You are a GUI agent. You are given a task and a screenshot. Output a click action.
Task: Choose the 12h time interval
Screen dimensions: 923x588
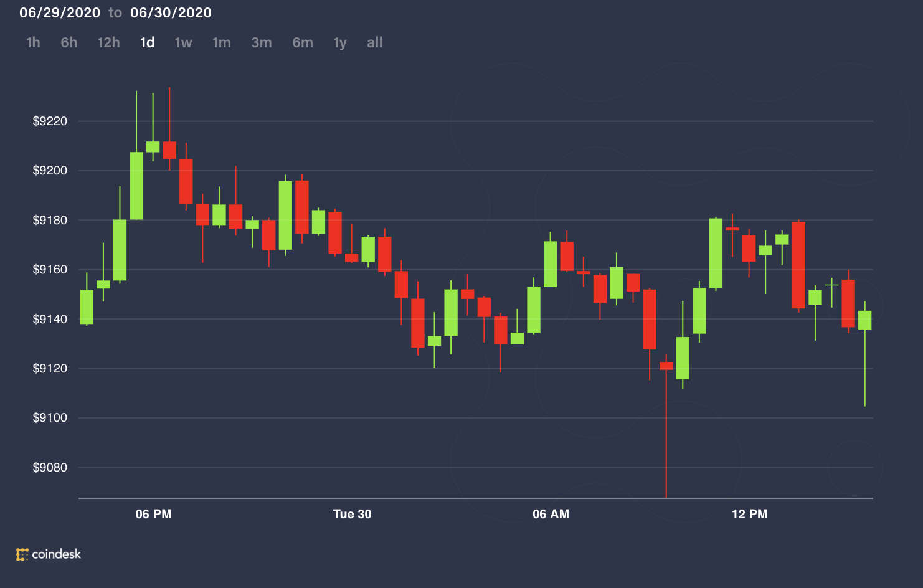(108, 43)
